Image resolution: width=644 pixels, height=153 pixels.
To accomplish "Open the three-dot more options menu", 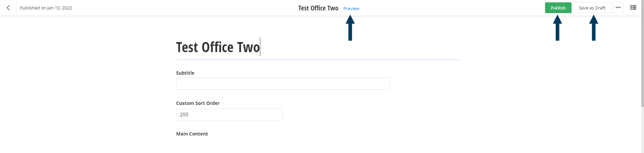I will (618, 8).
